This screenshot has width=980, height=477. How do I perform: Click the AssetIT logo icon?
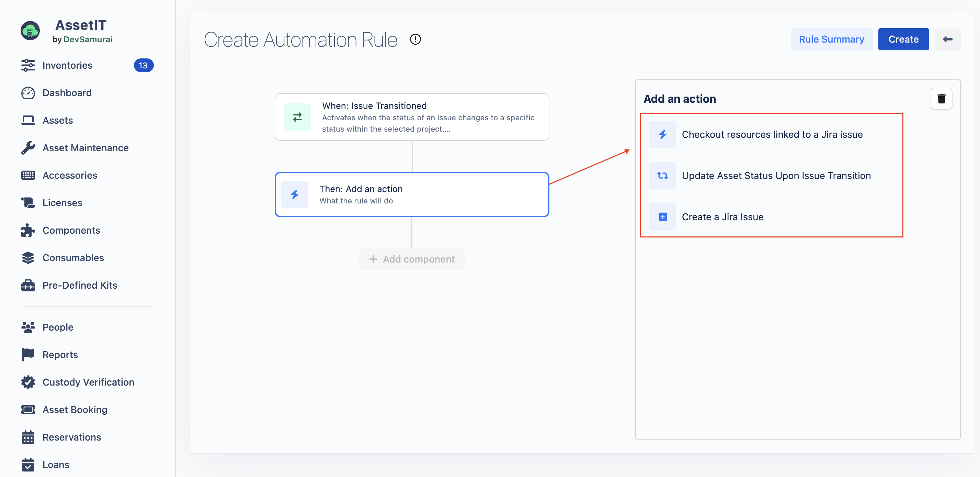(x=30, y=31)
